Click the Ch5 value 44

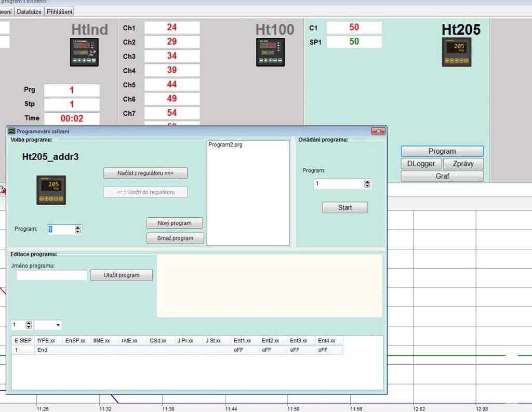(172, 85)
